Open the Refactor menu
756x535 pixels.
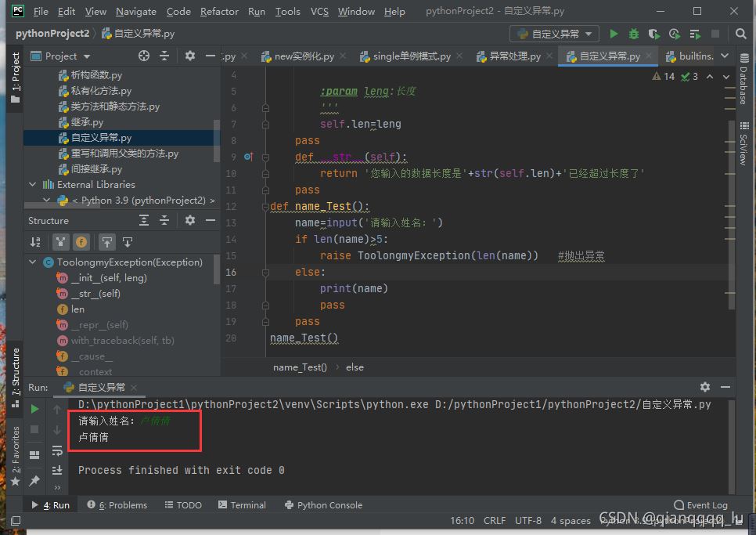click(x=219, y=12)
